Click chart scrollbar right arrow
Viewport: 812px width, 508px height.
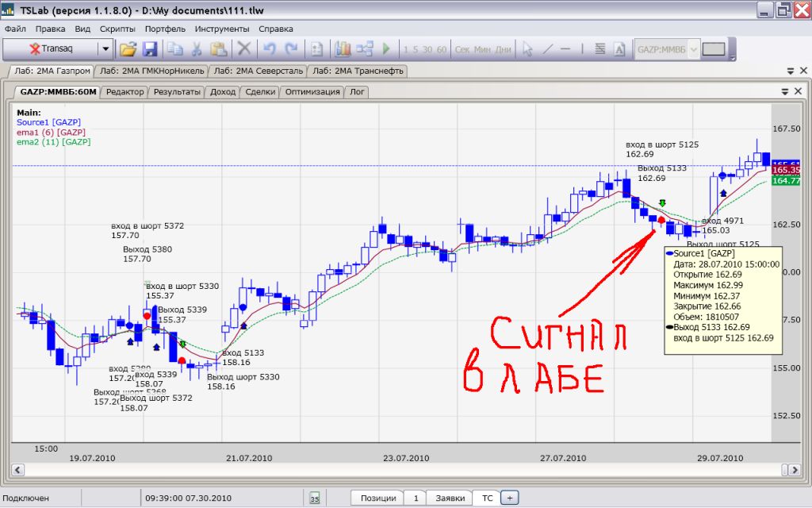[x=795, y=470]
